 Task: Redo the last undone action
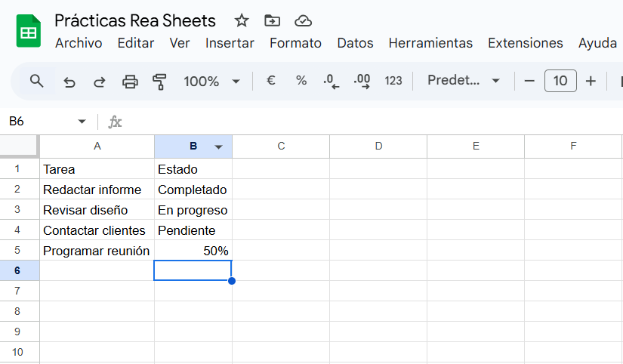click(x=99, y=81)
